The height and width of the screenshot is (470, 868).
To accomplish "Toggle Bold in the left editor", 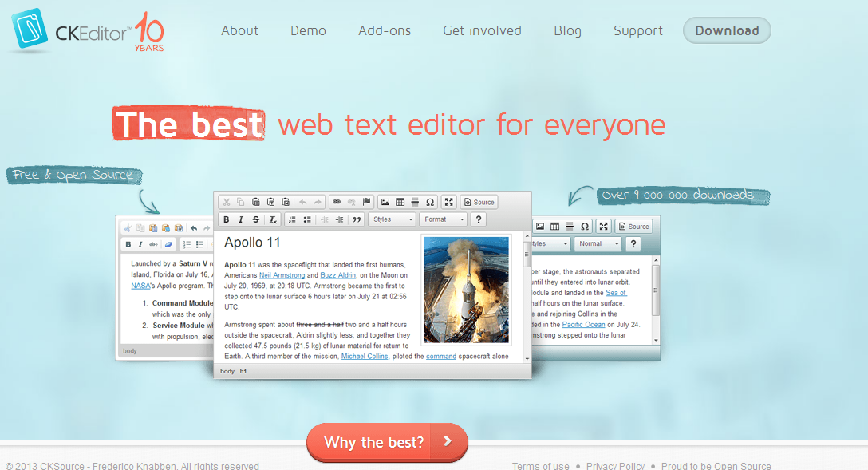I will pos(128,244).
